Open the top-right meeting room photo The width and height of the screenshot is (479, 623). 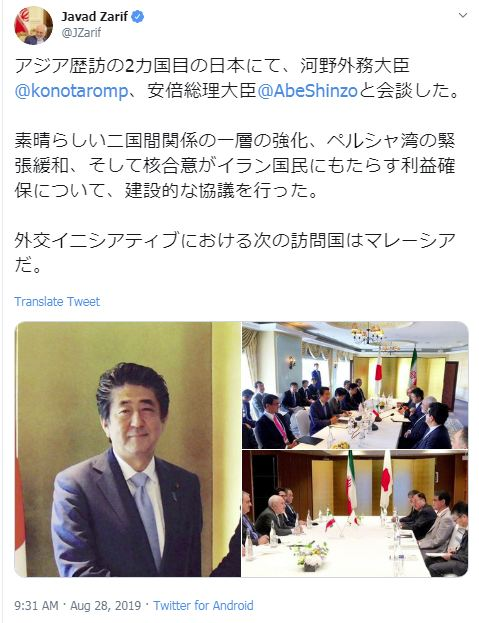click(x=355, y=385)
